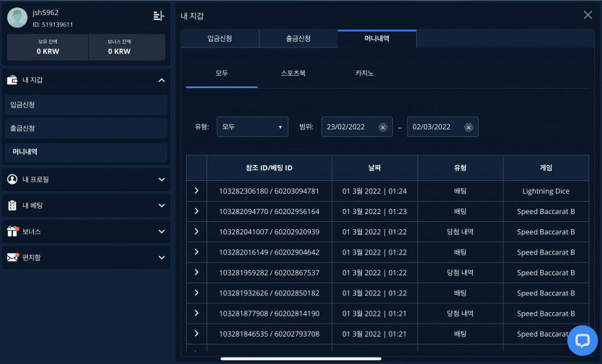This screenshot has height=364, width=602.
Task: Click the 게임 column header
Action: click(546, 168)
